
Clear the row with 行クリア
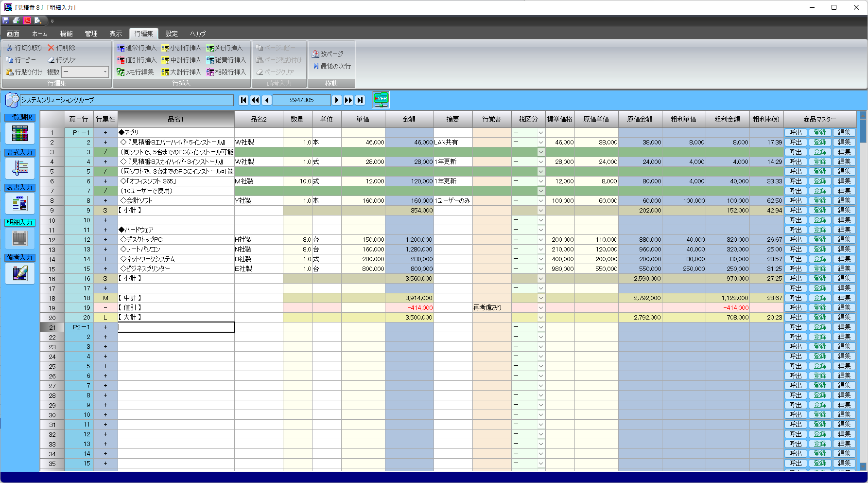coord(62,60)
